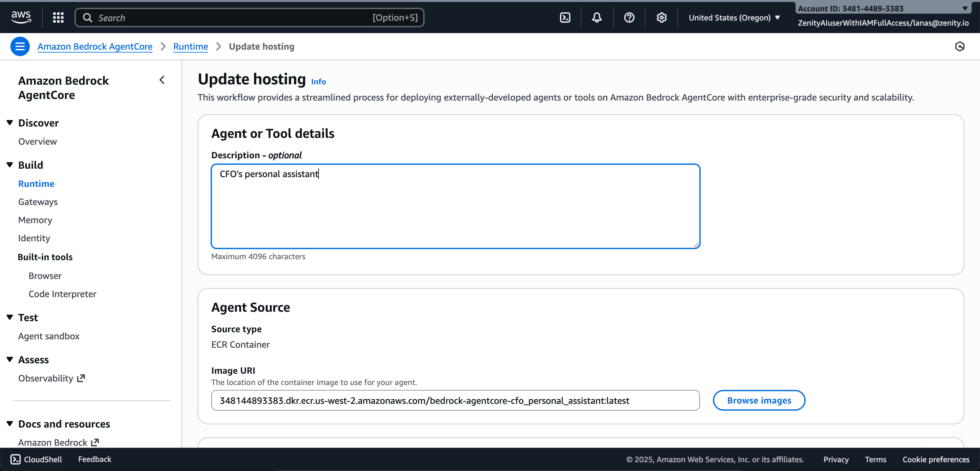This screenshot has width=980, height=471.
Task: Open the notifications bell
Action: click(x=597, y=18)
